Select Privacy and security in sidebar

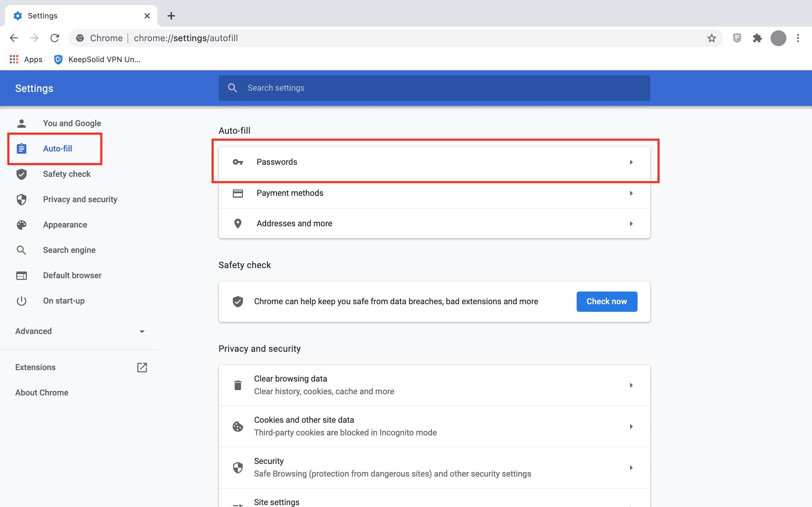[80, 199]
